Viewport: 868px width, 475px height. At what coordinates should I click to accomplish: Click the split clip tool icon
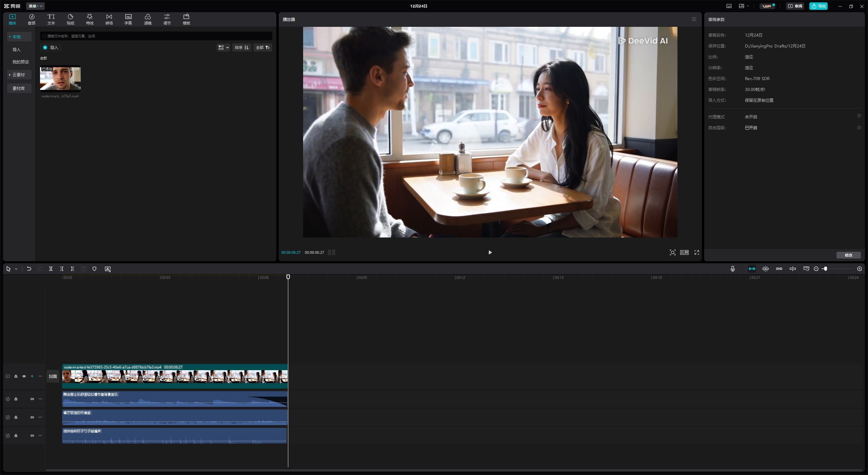tap(51, 269)
